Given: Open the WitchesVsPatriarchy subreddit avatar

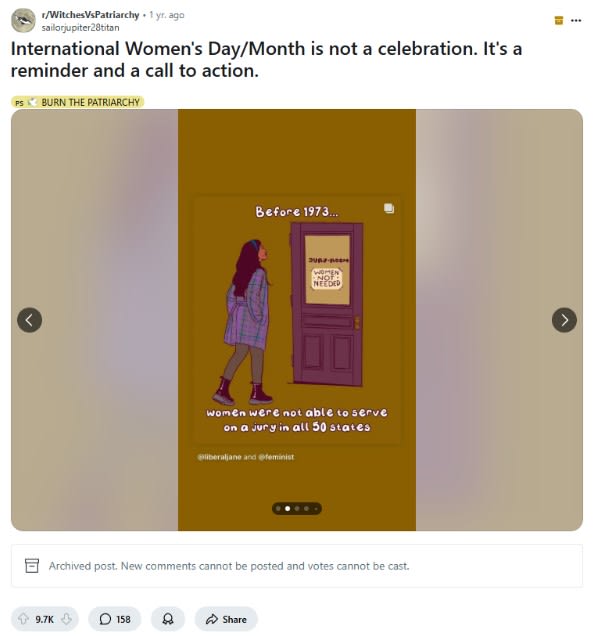Looking at the screenshot, I should point(23,20).
